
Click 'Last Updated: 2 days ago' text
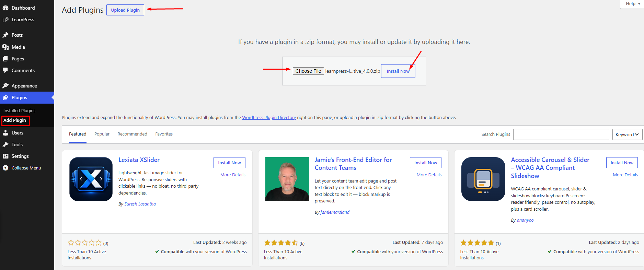614,243
